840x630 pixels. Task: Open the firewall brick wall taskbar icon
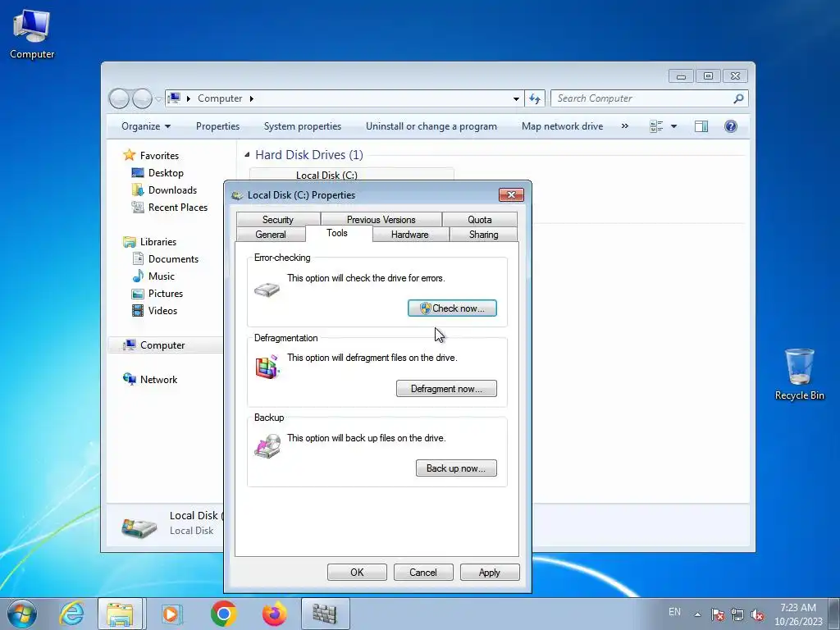pyautogui.click(x=325, y=614)
